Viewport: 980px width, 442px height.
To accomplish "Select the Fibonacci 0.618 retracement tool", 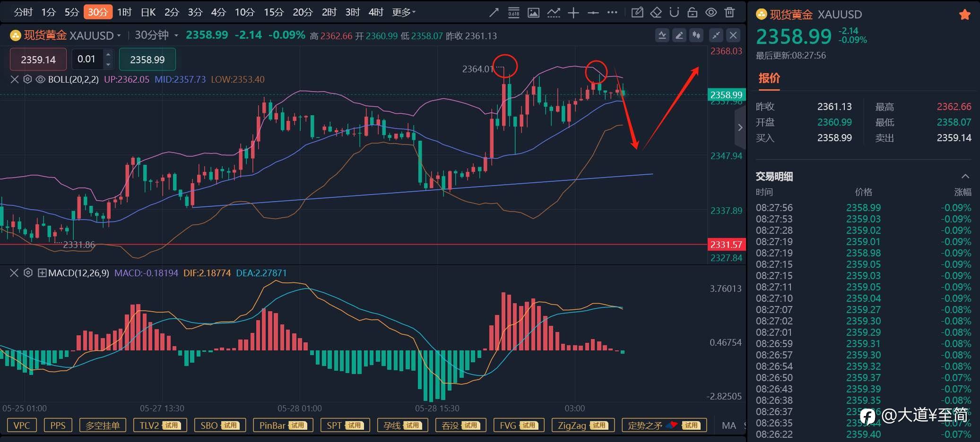I will 513,13.
